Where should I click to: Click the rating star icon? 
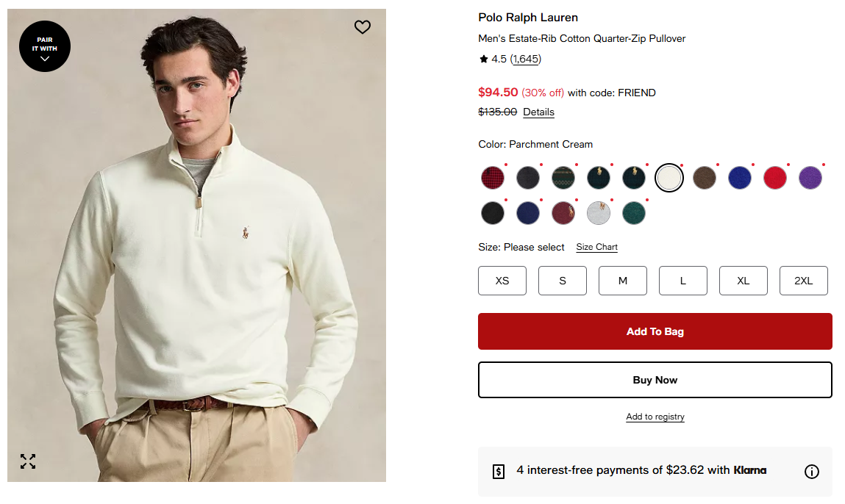483,60
